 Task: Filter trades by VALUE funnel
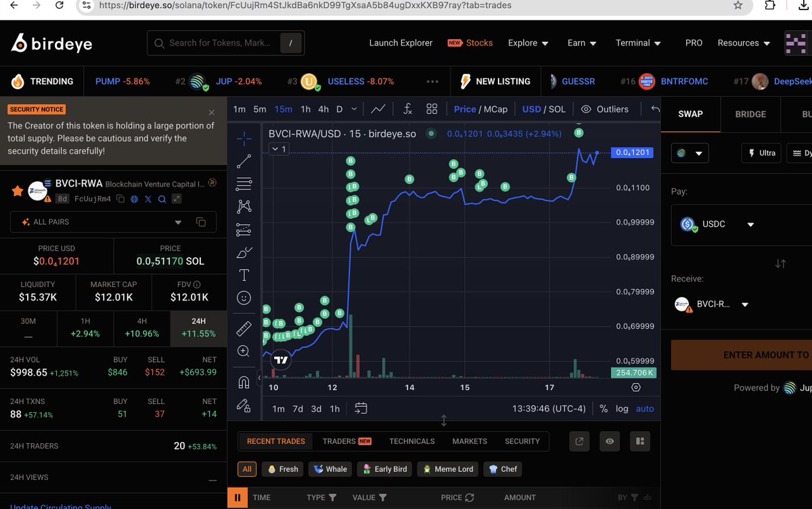point(383,497)
